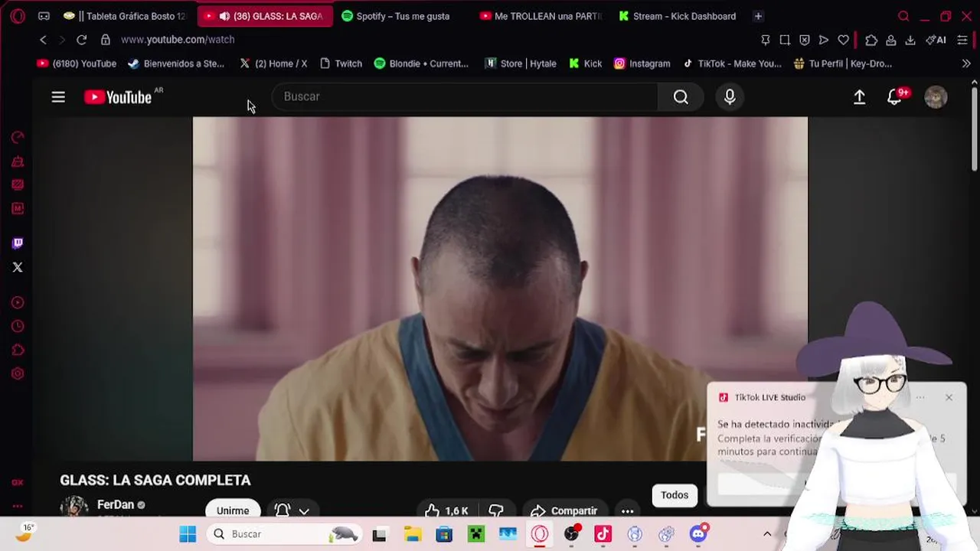
Task: Open the Blondie Current bookmark
Action: point(421,64)
